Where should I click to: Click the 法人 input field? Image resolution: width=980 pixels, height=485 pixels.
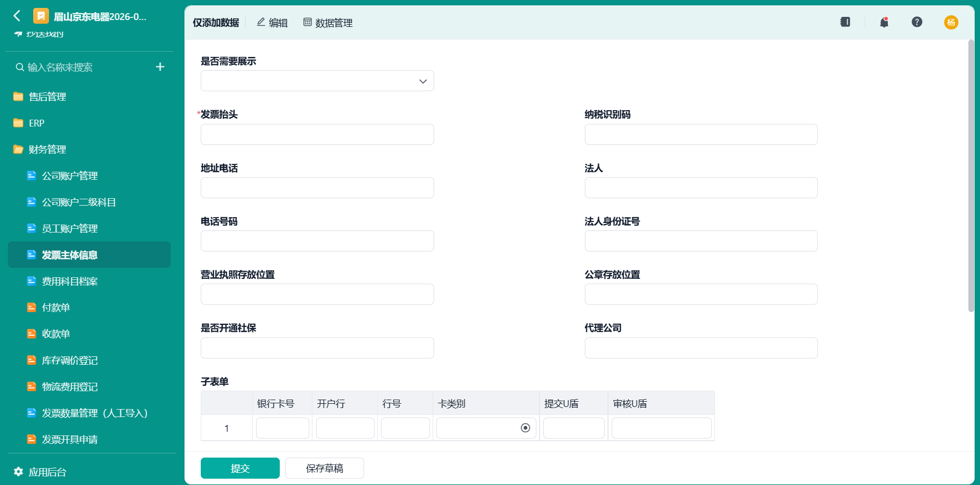(701, 188)
